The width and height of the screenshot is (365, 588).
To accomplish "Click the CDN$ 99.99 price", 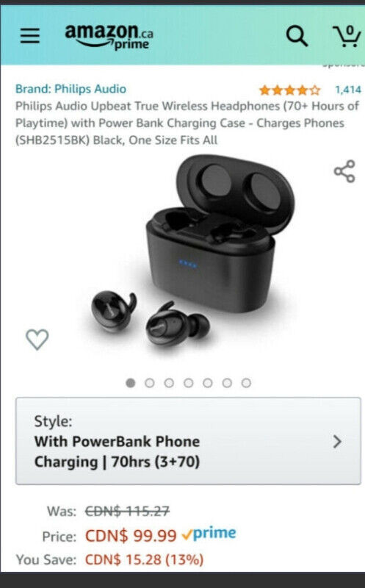I will click(131, 536).
